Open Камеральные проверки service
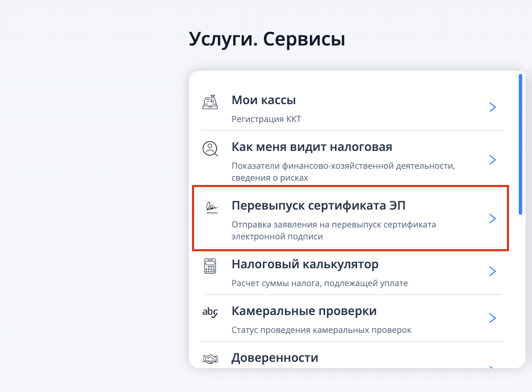This screenshot has width=532, height=392. tap(352, 318)
